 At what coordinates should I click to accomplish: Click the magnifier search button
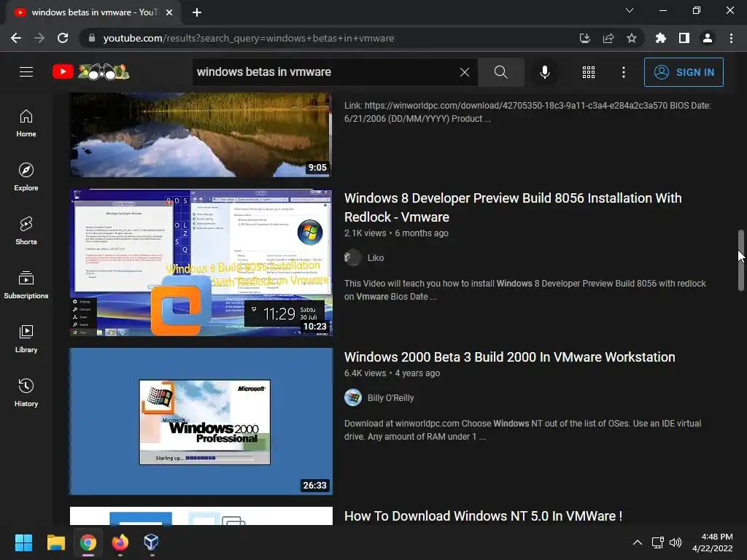coord(500,72)
